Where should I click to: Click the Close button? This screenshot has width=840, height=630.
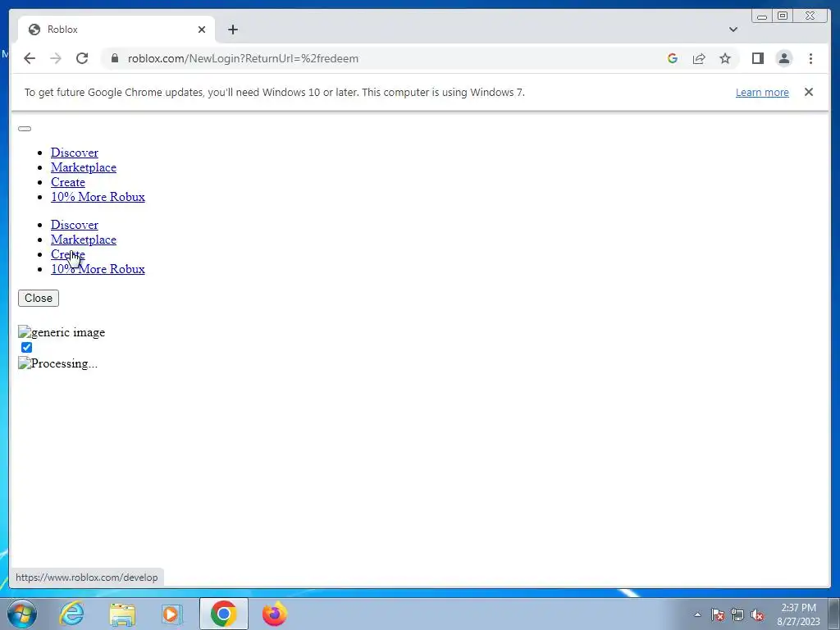tap(39, 299)
